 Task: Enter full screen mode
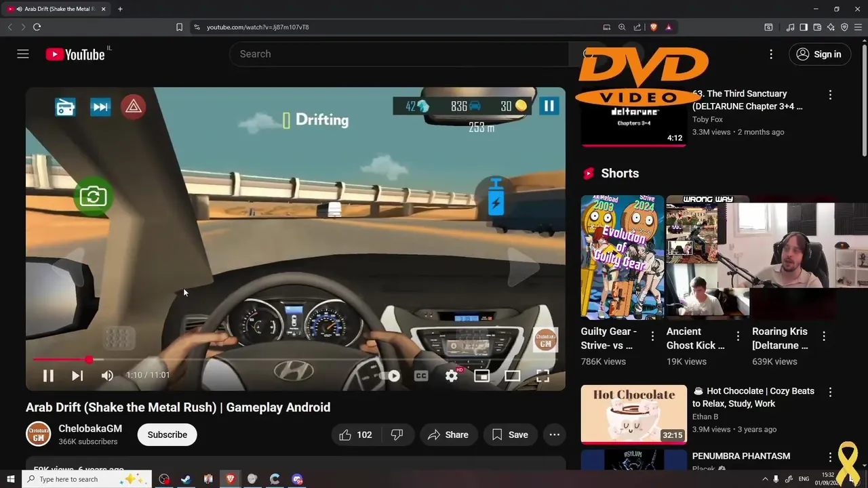tap(542, 375)
